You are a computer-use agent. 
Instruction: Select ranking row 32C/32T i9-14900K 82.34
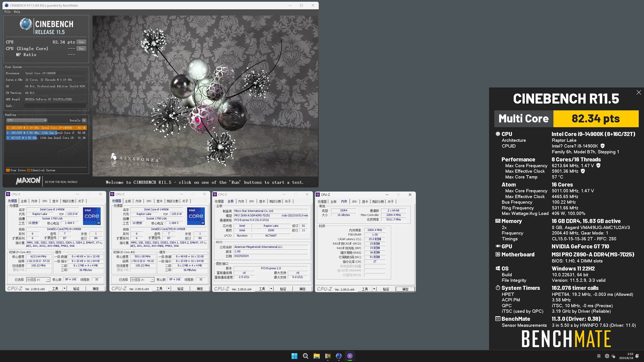(46, 128)
